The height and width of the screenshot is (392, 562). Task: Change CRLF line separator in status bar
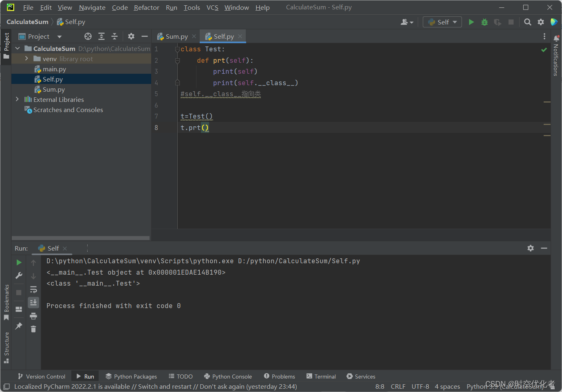398,386
